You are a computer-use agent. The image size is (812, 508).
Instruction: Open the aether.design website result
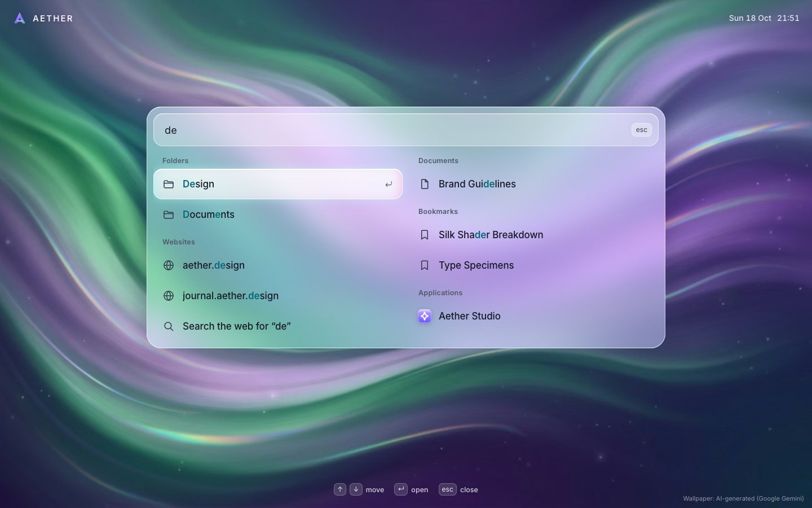(x=278, y=265)
